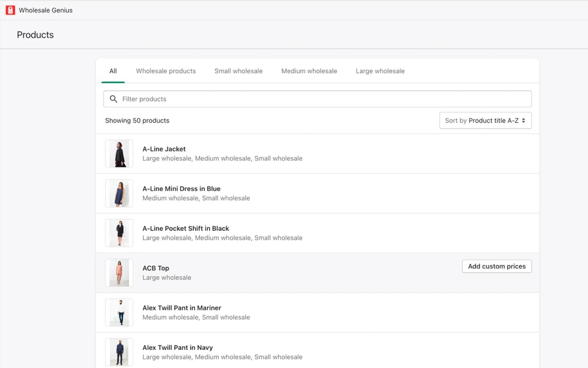Switch to the Wholesale products tab

coord(166,71)
